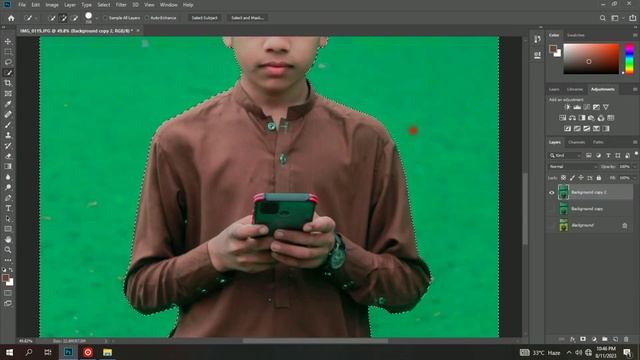Select the Hand tool
This screenshot has height=360, width=640.
[x=8, y=239]
